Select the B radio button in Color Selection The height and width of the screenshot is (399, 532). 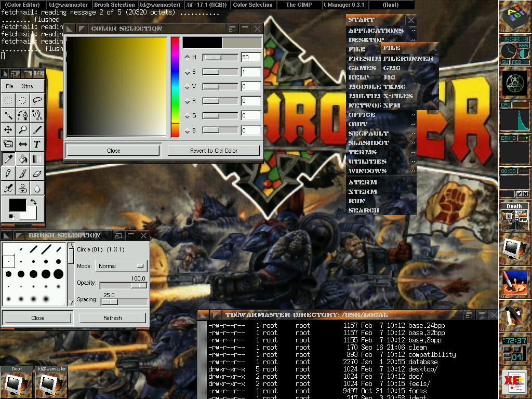pyautogui.click(x=188, y=130)
